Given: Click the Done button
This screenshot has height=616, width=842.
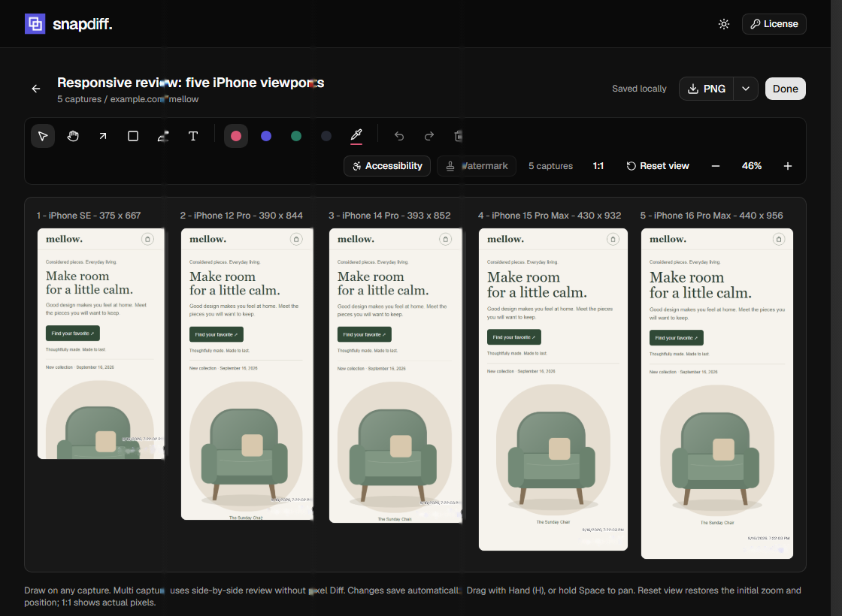Looking at the screenshot, I should pos(785,89).
